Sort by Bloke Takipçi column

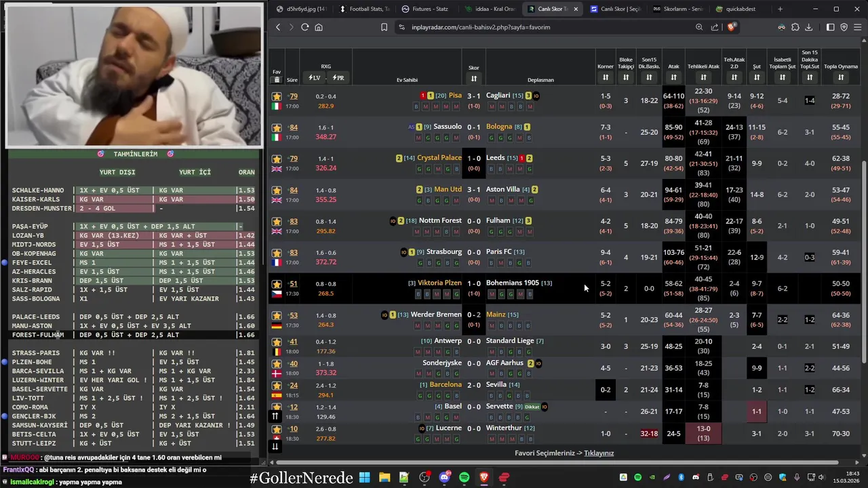(626, 77)
